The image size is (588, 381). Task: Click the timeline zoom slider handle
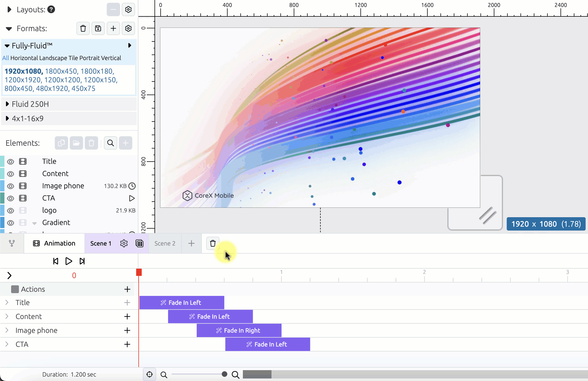(x=225, y=374)
